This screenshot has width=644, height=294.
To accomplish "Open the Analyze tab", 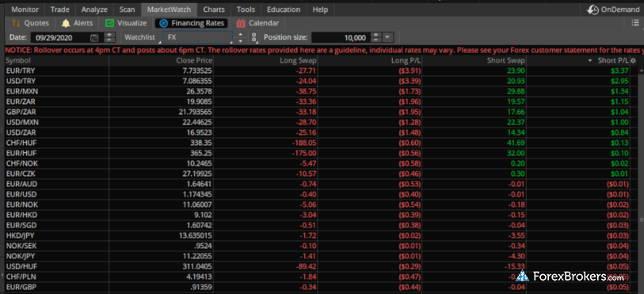I will pos(94,10).
